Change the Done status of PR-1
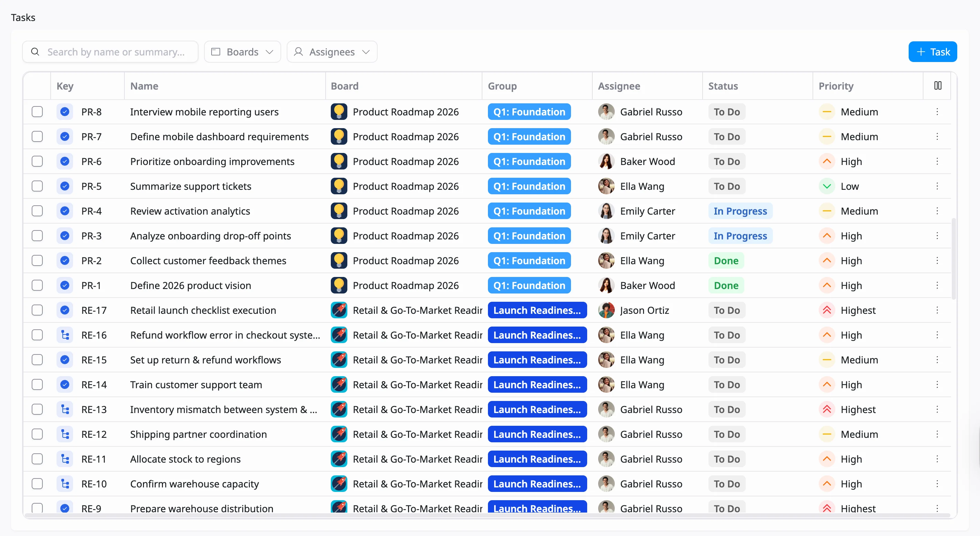This screenshot has width=980, height=536. click(726, 285)
